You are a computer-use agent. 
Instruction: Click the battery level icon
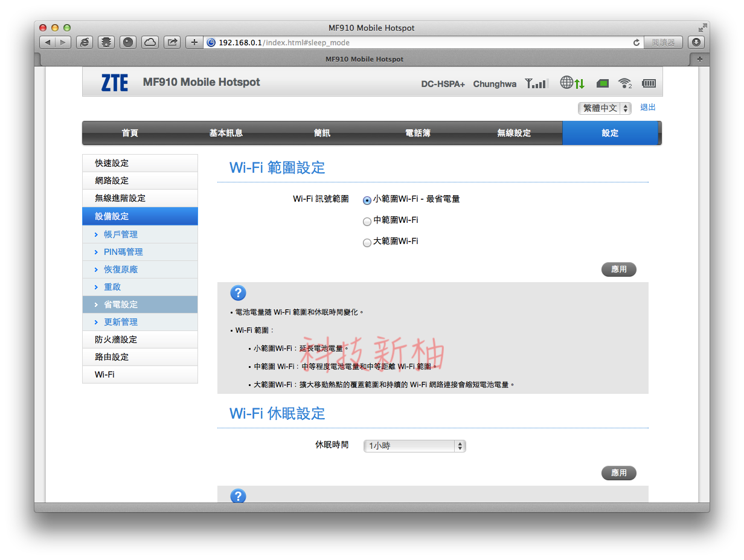[x=649, y=83]
